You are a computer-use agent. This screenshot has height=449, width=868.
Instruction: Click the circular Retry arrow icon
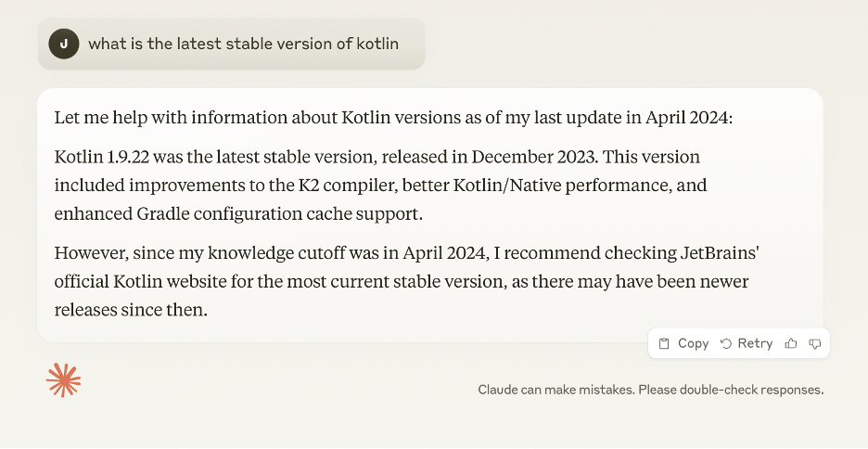(x=726, y=343)
